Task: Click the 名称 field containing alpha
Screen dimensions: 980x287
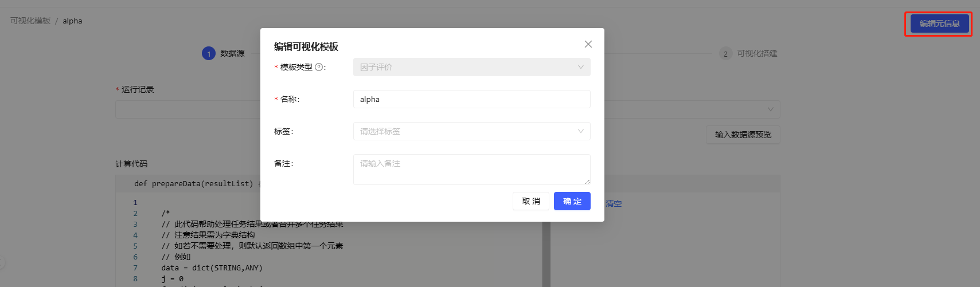Action: click(471, 99)
